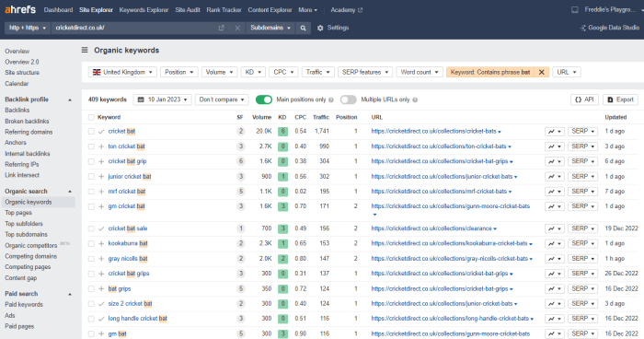Click the ahrefs logo
This screenshot has width=644, height=339.
20,9
